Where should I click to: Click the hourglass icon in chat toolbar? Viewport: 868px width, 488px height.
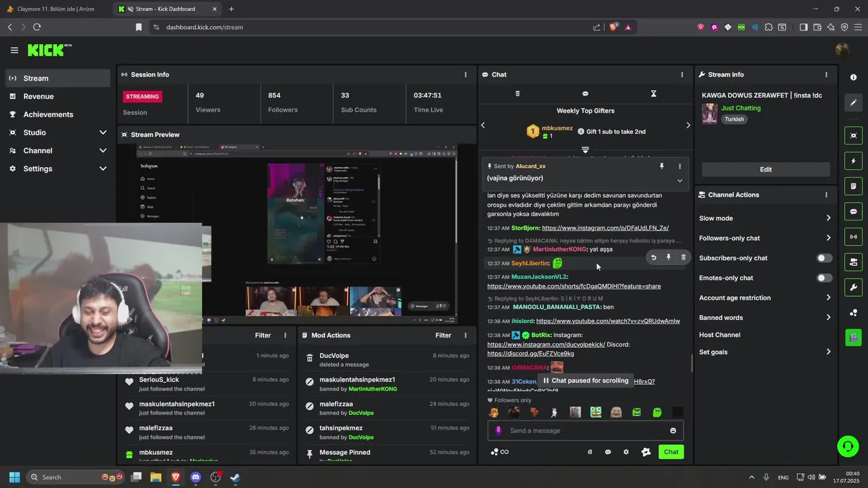[654, 94]
